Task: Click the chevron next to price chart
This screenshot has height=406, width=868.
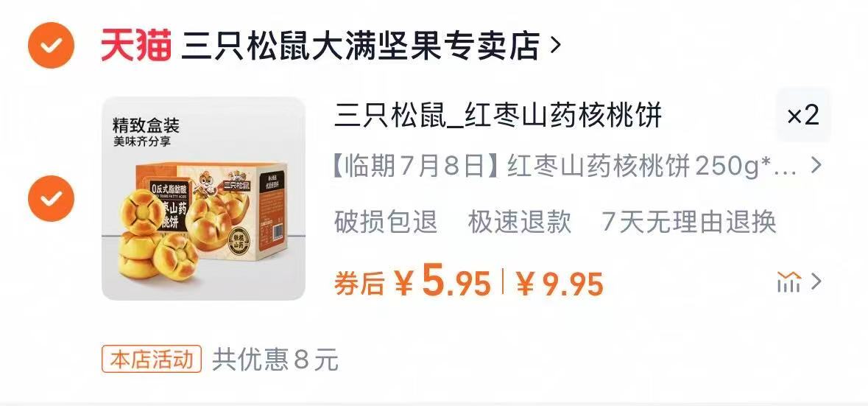Action: point(816,282)
